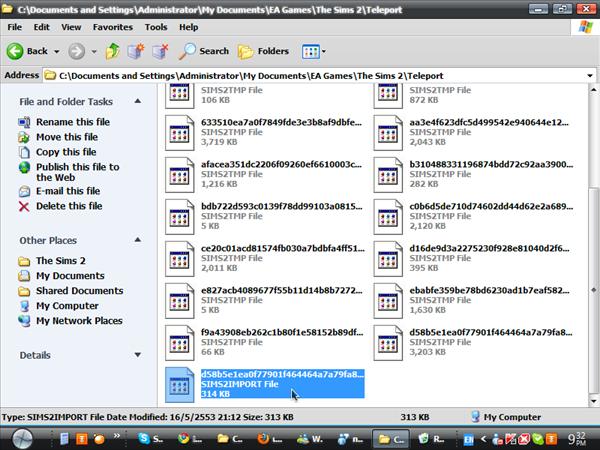Toggle the Folders pane button

(263, 51)
